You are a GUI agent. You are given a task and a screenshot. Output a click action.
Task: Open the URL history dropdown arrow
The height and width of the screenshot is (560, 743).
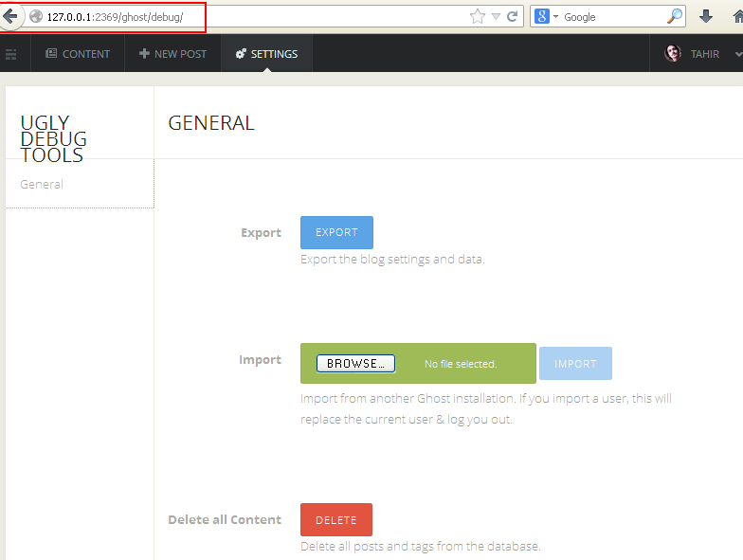tap(496, 16)
